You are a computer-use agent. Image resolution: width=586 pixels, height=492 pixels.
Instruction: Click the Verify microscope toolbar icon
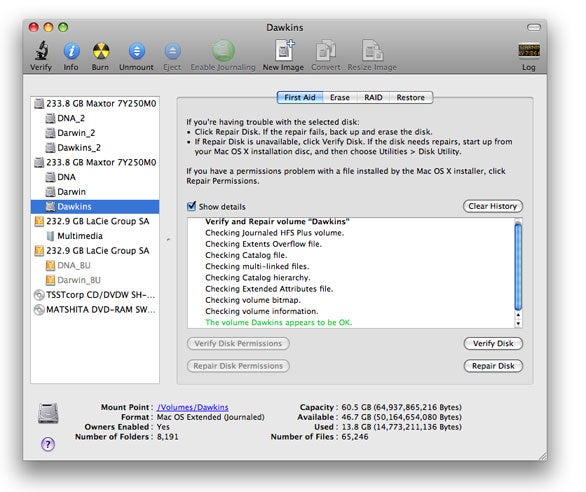tap(41, 50)
